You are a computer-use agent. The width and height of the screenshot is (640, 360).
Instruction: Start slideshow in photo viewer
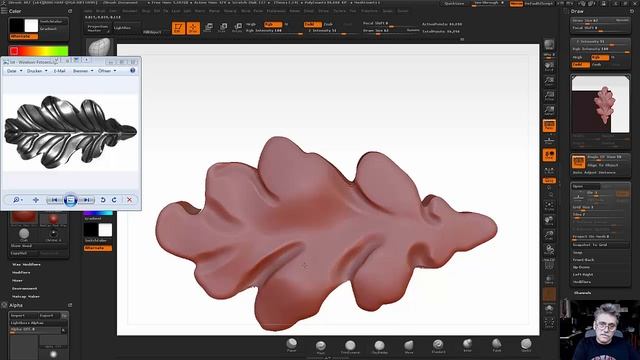(x=70, y=200)
